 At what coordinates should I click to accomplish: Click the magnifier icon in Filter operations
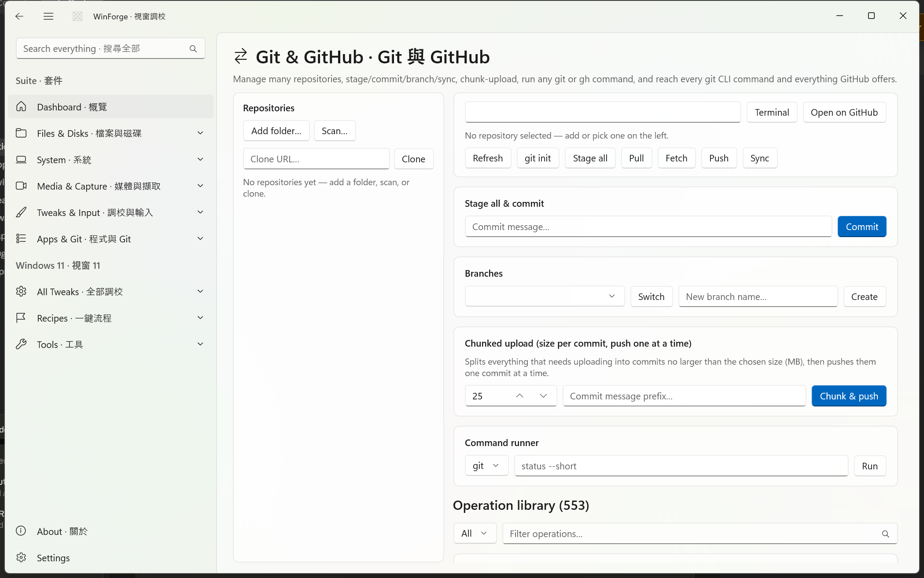pyautogui.click(x=885, y=534)
